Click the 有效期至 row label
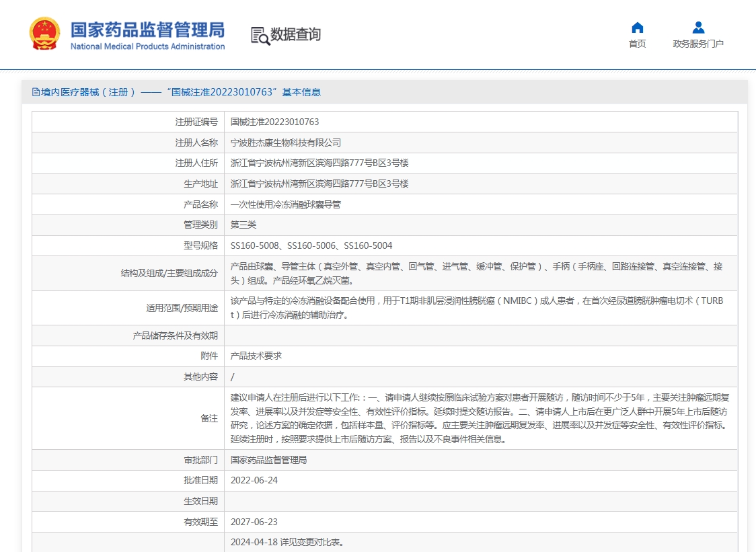756x552 pixels. (x=200, y=522)
